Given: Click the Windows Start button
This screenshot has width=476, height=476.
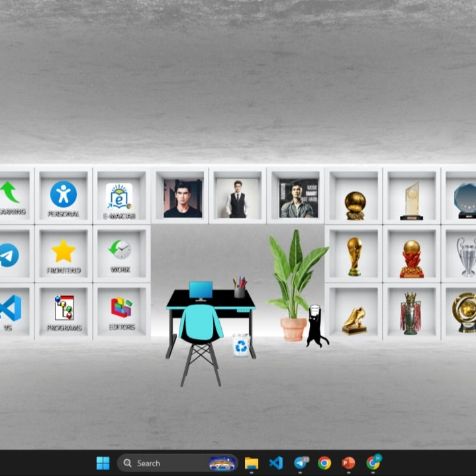Looking at the screenshot, I should (103, 463).
